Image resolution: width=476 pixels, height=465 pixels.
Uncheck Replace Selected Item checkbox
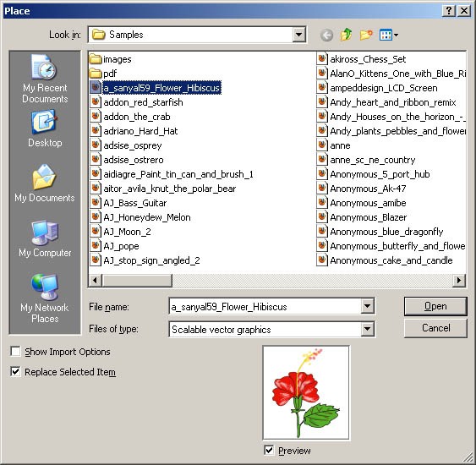pyautogui.click(x=15, y=371)
